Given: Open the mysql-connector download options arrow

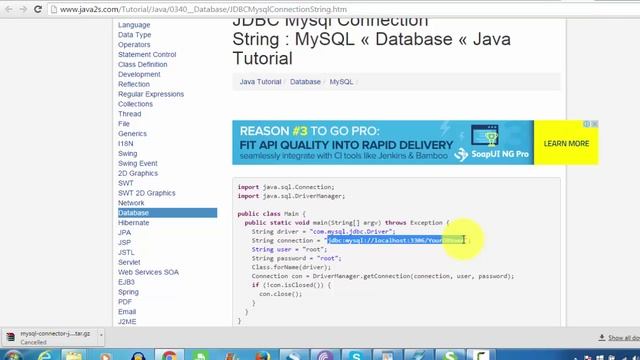Looking at the screenshot, I should (101, 336).
